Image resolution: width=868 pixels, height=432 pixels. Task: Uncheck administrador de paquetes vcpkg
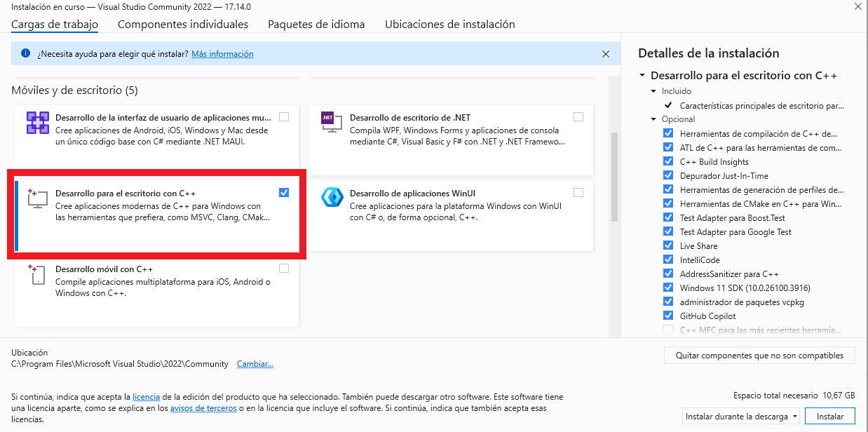pyautogui.click(x=668, y=302)
